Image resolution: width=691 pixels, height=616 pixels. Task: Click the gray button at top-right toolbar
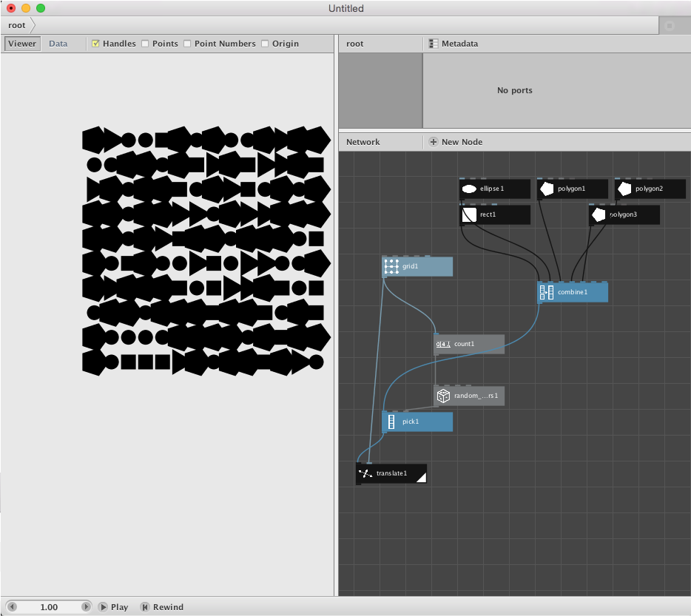[x=670, y=26]
